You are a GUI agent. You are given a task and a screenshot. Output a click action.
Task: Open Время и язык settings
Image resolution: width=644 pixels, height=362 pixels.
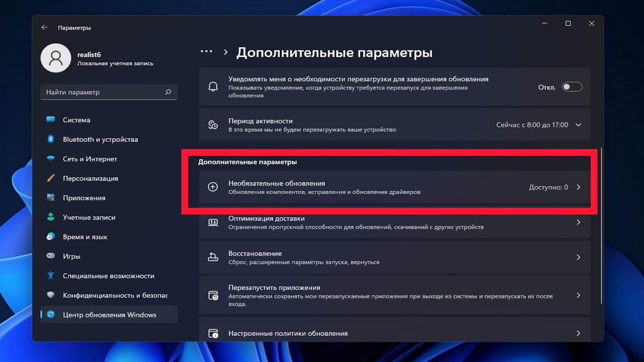pyautogui.click(x=109, y=236)
